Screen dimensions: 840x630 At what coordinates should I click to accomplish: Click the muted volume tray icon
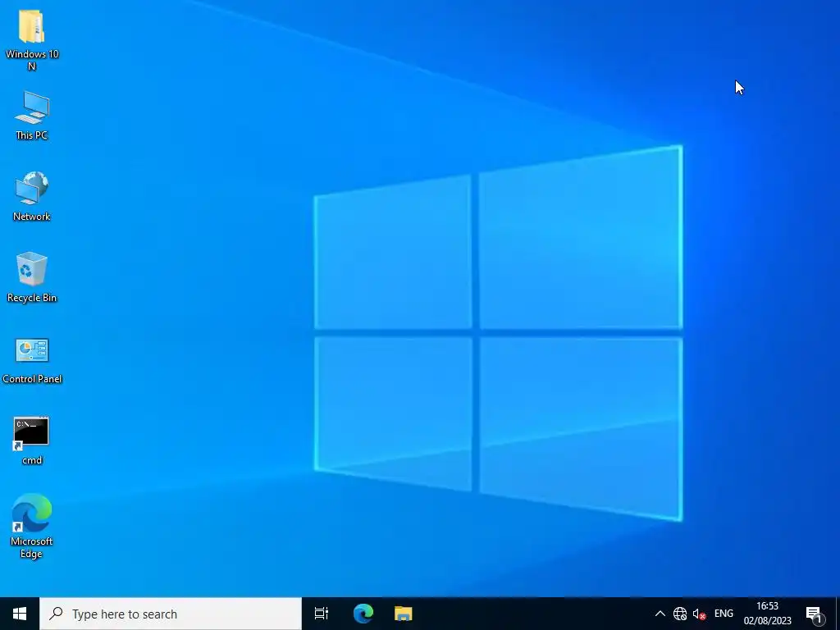click(699, 614)
